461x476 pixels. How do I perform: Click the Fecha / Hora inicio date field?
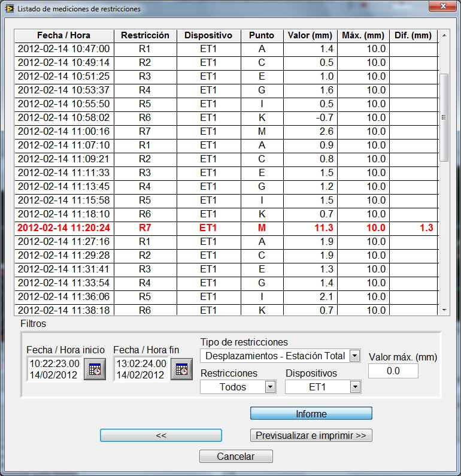point(54,369)
